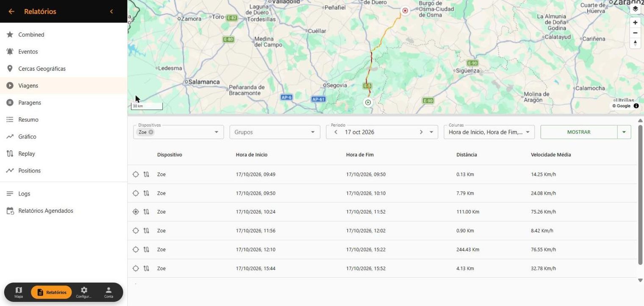Open the Conta tab
This screenshot has width=644, height=306.
pos(108,292)
